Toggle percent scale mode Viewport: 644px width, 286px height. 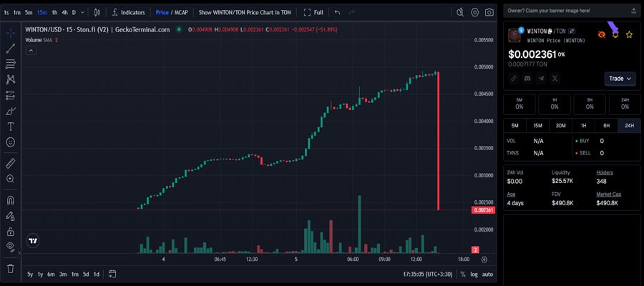(x=463, y=274)
